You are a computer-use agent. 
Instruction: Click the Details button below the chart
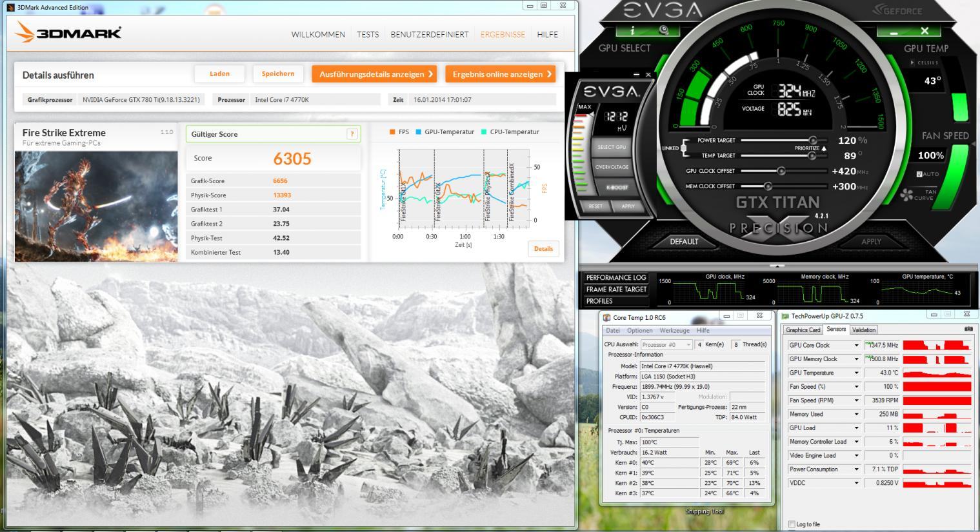(543, 249)
